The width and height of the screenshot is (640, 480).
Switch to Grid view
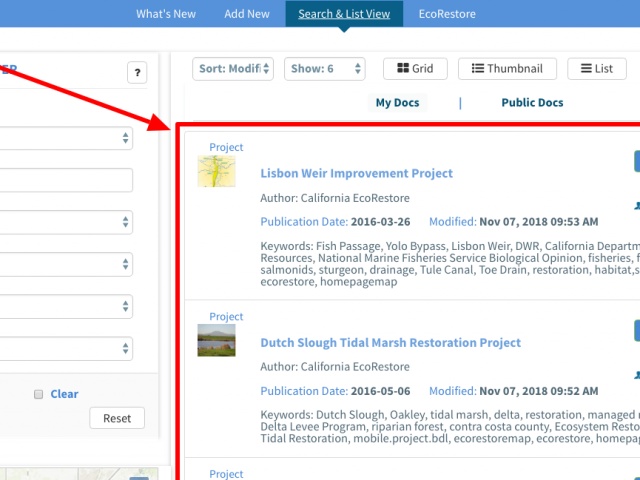point(415,69)
